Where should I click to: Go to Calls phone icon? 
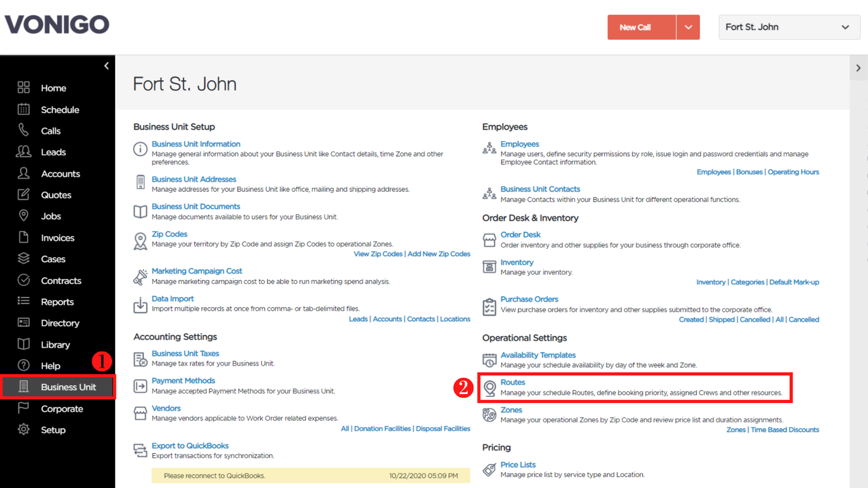click(24, 130)
